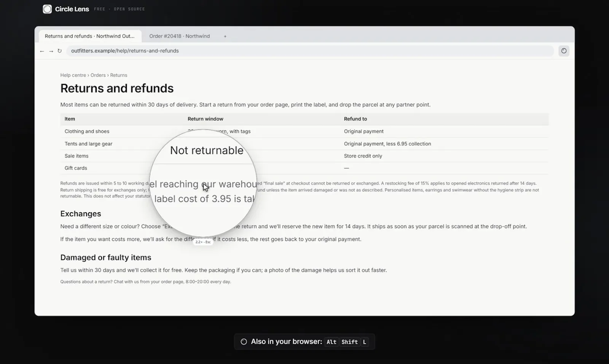
Task: Click the "Damaged or faulty items" heading
Action: point(106,258)
